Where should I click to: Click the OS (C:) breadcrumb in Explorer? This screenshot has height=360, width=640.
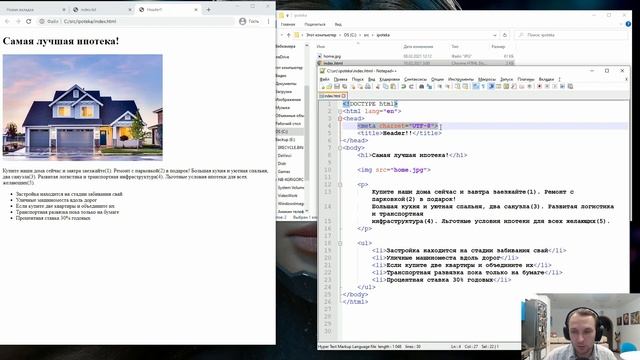click(350, 35)
